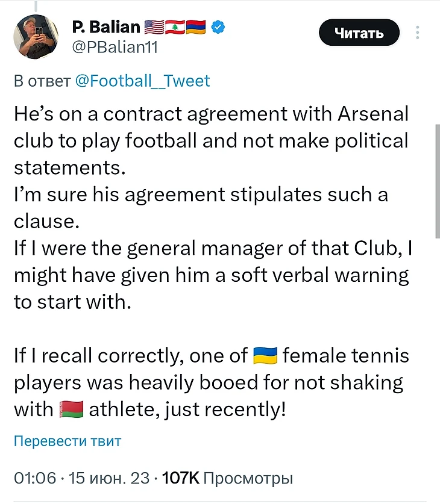
Task: Open P. Balian's profile picture
Action: 36,37
